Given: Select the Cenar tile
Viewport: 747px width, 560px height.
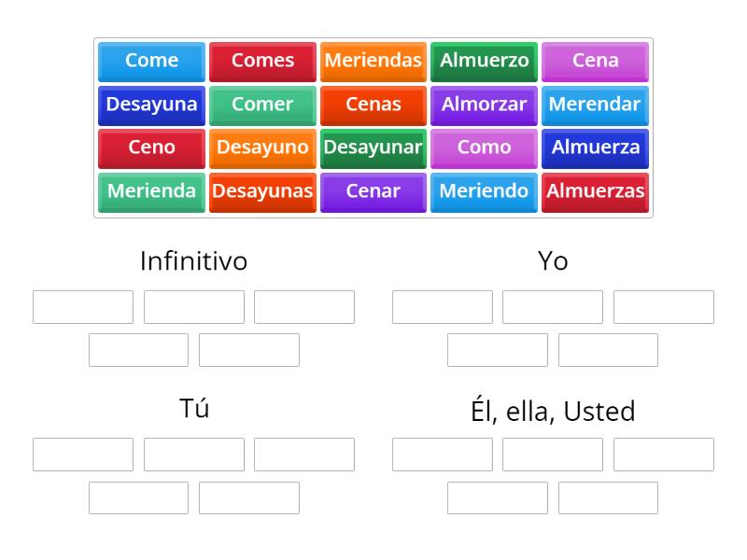Looking at the screenshot, I should pyautogui.click(x=373, y=191).
